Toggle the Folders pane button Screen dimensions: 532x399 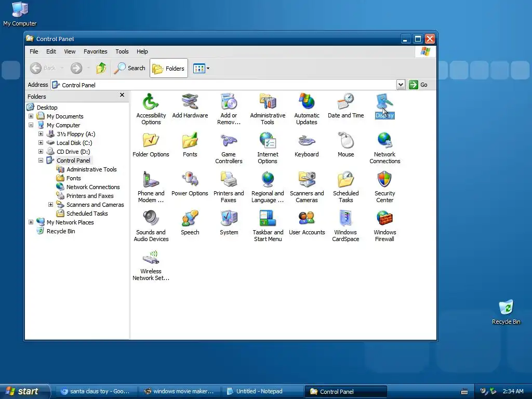(x=169, y=68)
